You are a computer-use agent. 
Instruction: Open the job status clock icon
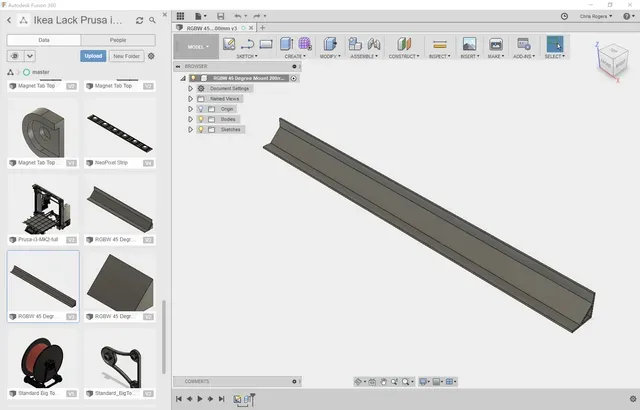coord(564,16)
